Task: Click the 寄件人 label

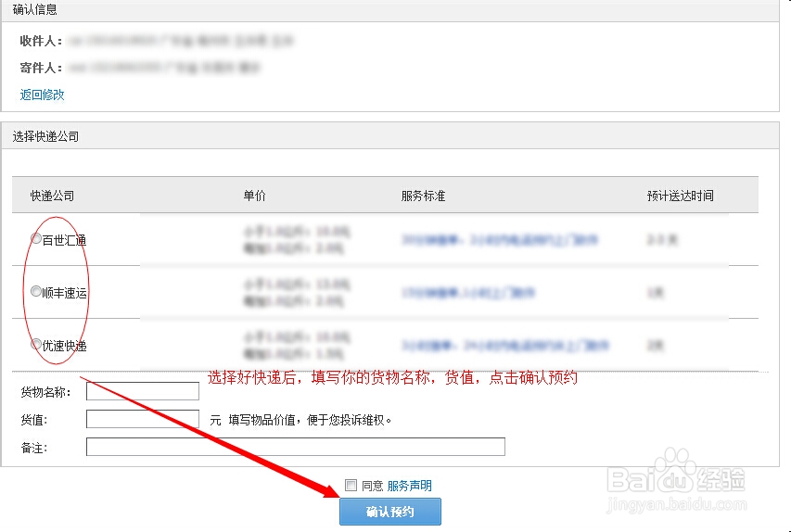Action: pyautogui.click(x=41, y=68)
